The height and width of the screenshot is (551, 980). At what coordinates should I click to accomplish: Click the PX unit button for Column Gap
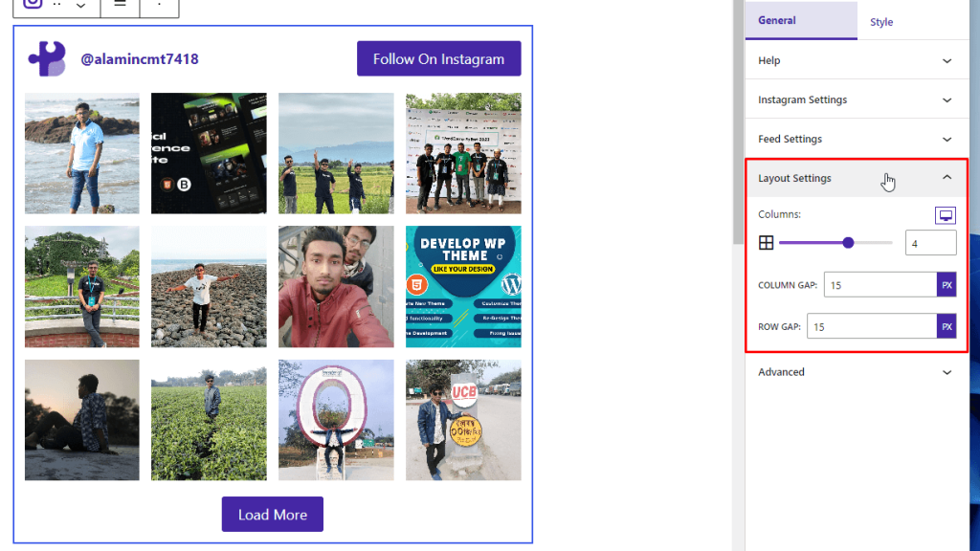[946, 284]
